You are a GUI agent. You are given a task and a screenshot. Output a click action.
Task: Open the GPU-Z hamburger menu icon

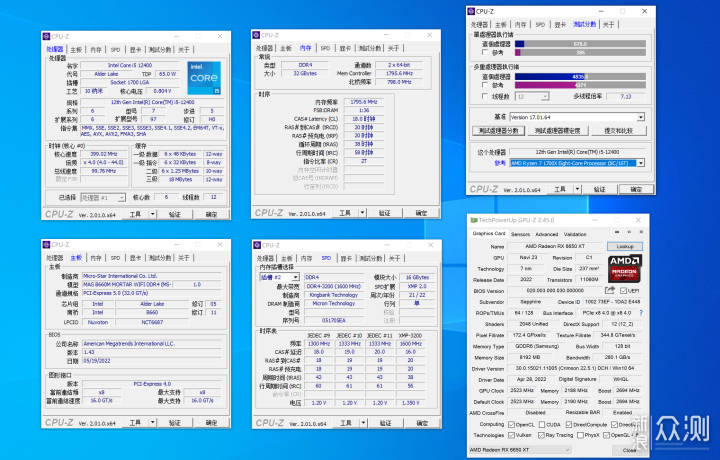click(x=641, y=232)
